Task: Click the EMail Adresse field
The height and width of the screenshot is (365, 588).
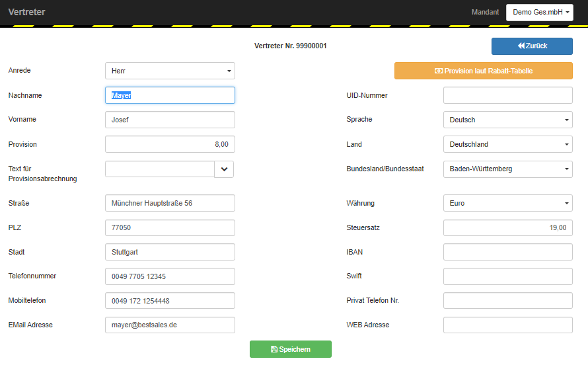Action: (170, 325)
